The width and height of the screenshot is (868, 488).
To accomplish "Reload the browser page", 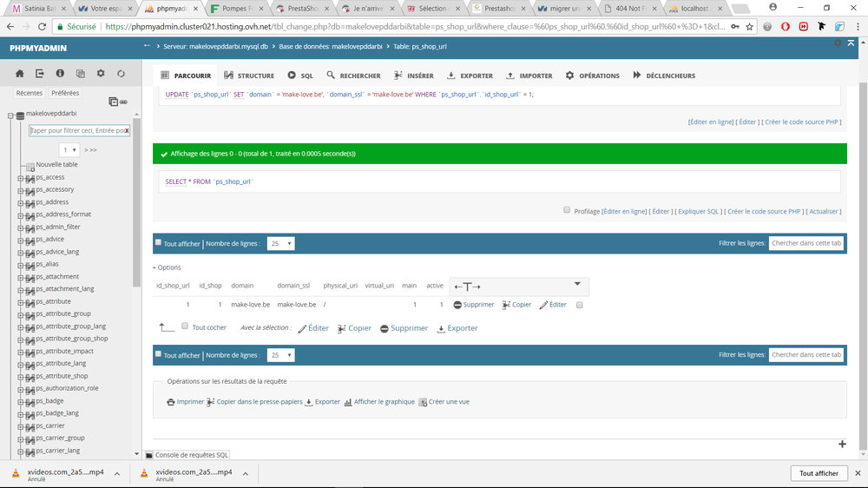I will coord(42,26).
